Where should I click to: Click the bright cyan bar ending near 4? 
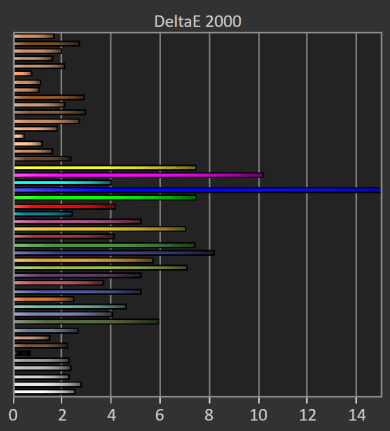click(x=63, y=183)
